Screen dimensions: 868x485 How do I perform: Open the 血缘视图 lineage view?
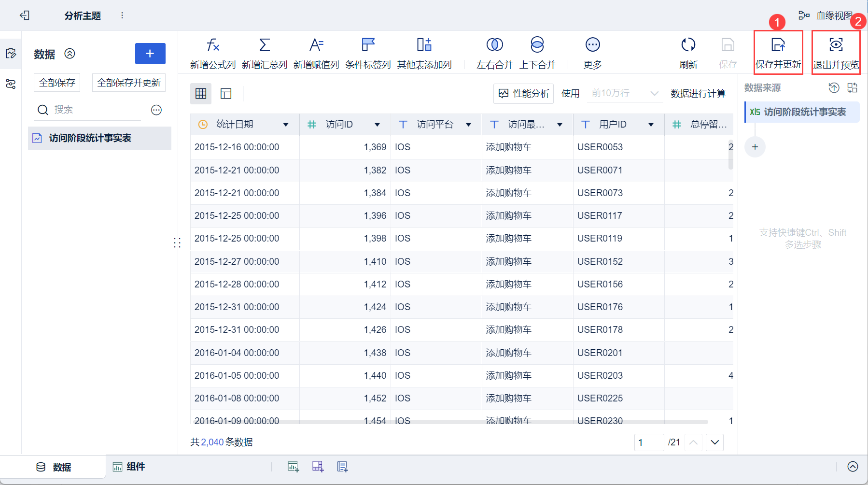[x=826, y=15]
